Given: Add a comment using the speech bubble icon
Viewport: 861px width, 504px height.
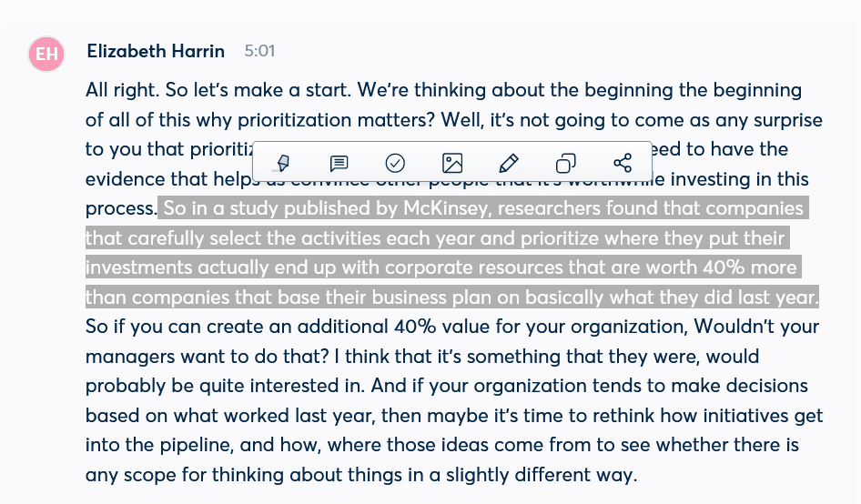Looking at the screenshot, I should pos(339,163).
